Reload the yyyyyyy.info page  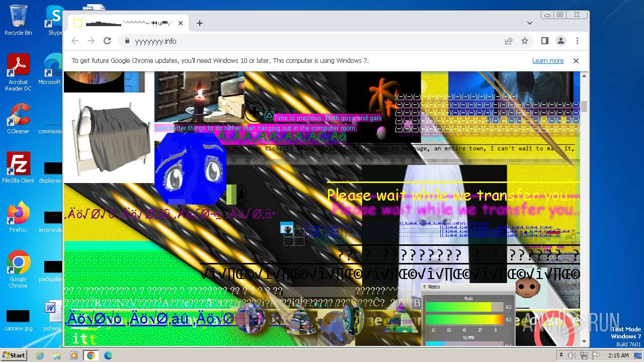(x=107, y=41)
